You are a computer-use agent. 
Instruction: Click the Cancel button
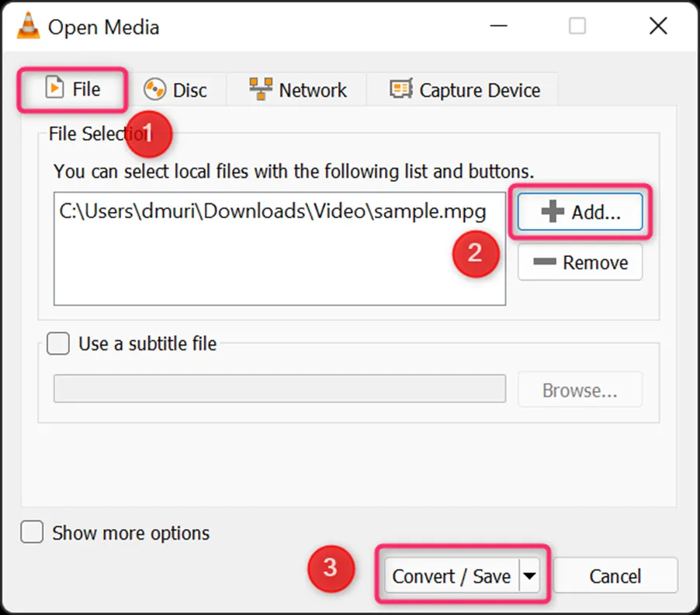point(615,576)
